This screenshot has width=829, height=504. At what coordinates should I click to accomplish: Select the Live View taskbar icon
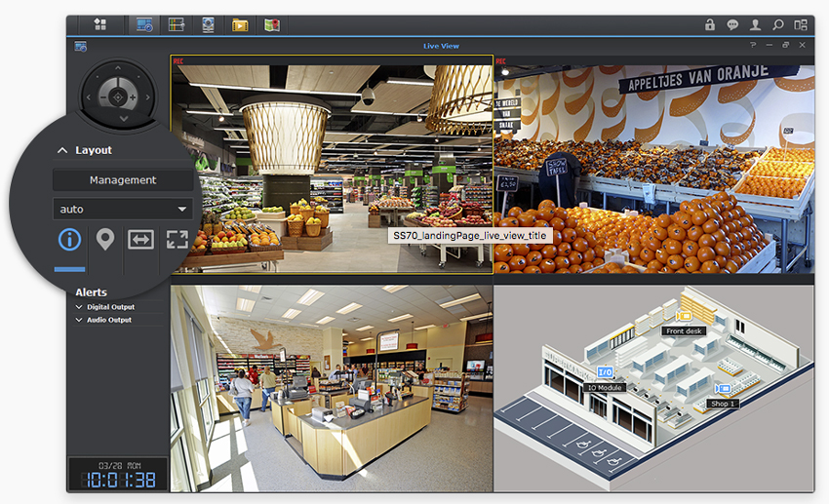pos(144,24)
